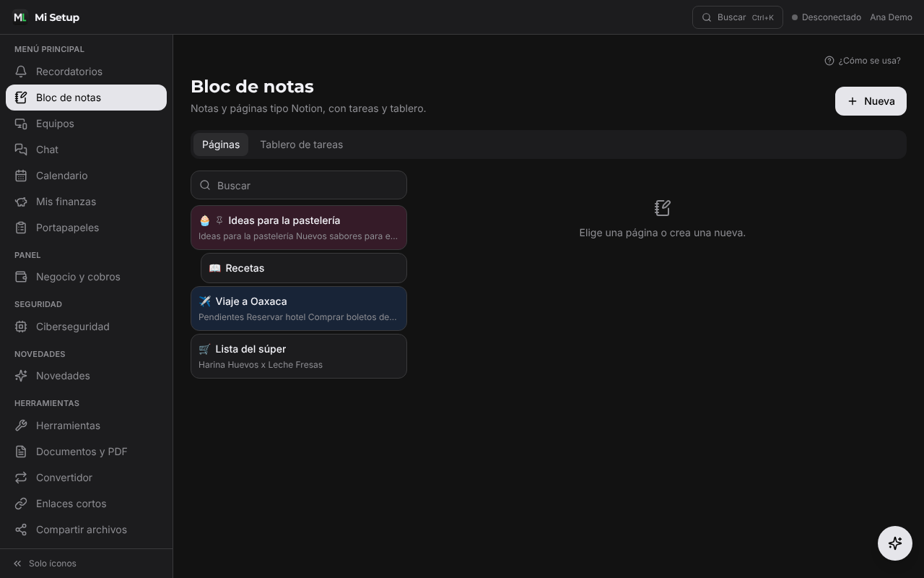Click the Bloc de notas sidebar icon
The height and width of the screenshot is (578, 924).
pos(21,98)
